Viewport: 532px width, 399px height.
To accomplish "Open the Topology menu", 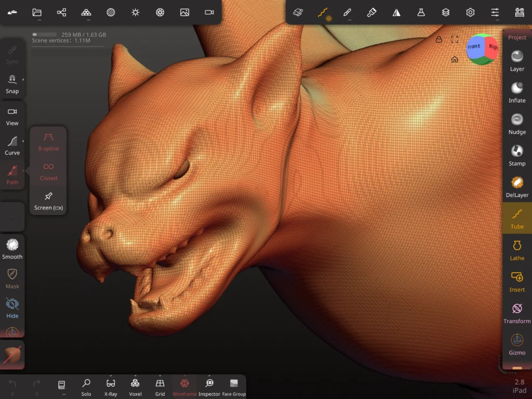I will (86, 12).
